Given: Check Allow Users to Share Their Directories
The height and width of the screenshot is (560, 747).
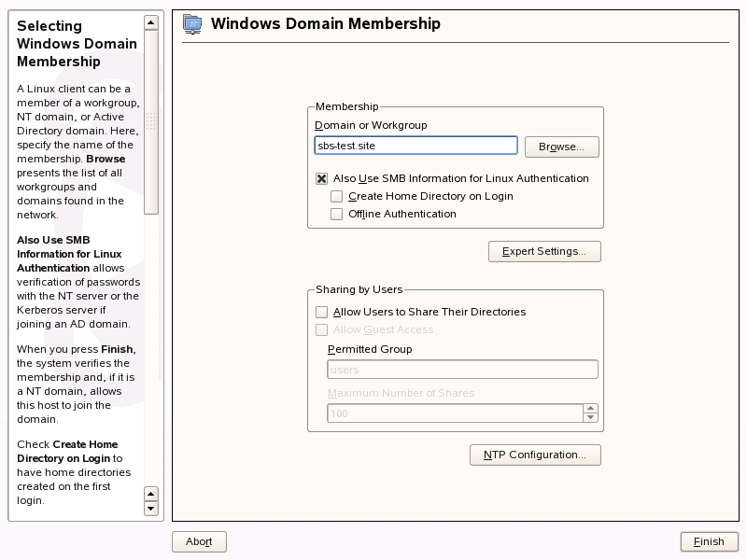Looking at the screenshot, I should [321, 312].
